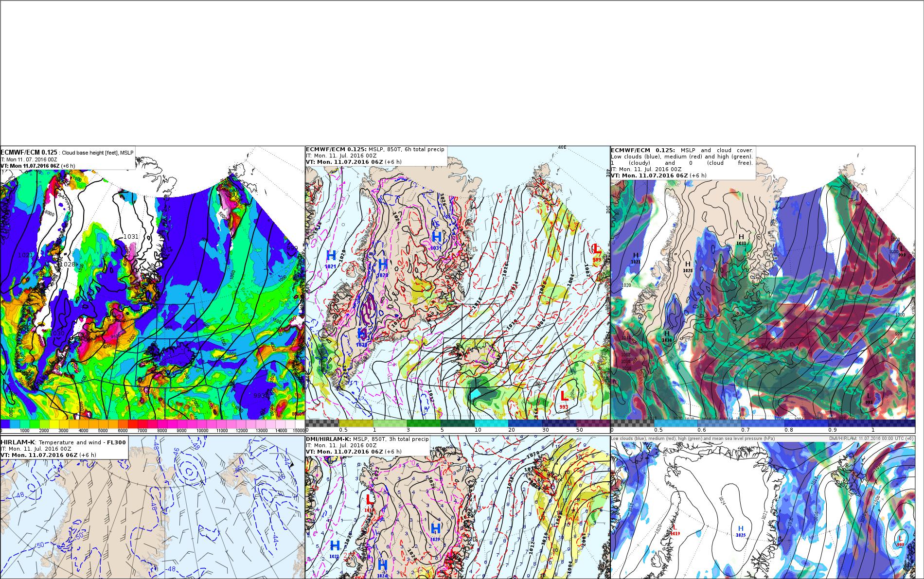Screen dimensions: 924x579
Task: Open the DMI/HIRLAM low/medium/high clouds map
Action: (763, 507)
